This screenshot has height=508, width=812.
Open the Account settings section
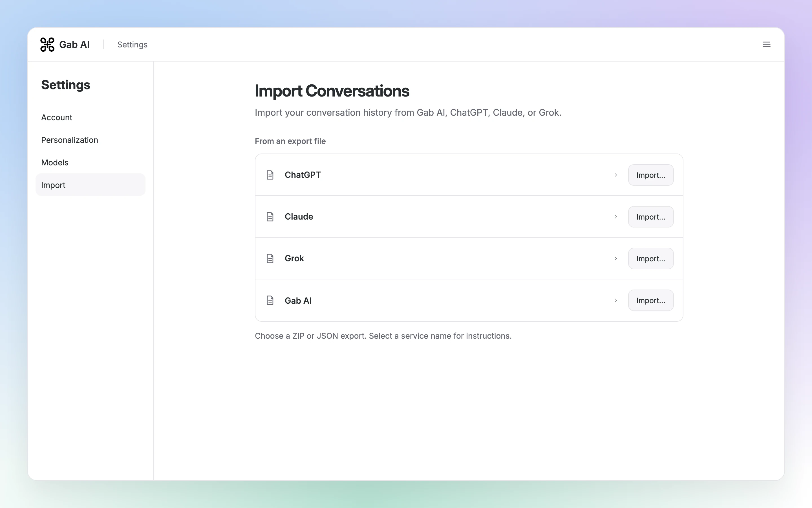[x=90, y=117]
